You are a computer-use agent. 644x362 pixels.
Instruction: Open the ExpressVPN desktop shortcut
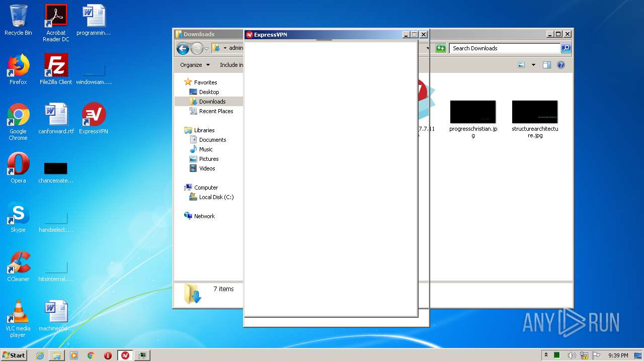click(94, 119)
